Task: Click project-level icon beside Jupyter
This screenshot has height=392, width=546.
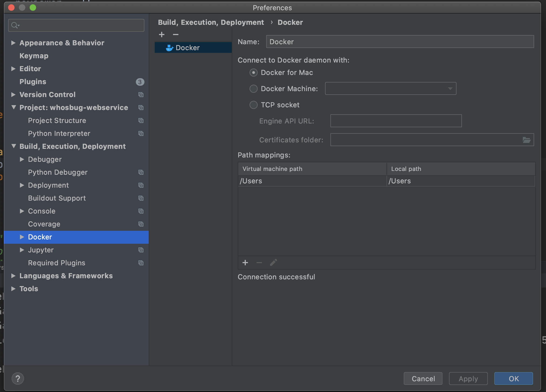Action: (141, 250)
